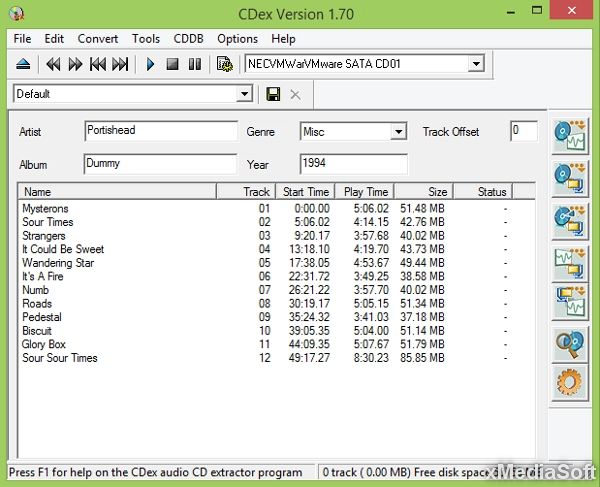Screen dimensions: 600x487
Task: Sort by the Name column header
Action: tap(117, 191)
